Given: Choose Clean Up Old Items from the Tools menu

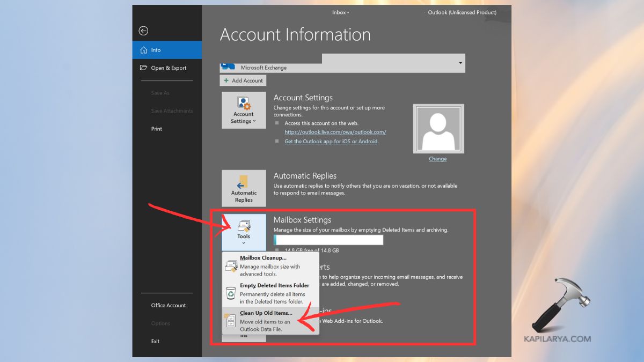Looking at the screenshot, I should (267, 313).
